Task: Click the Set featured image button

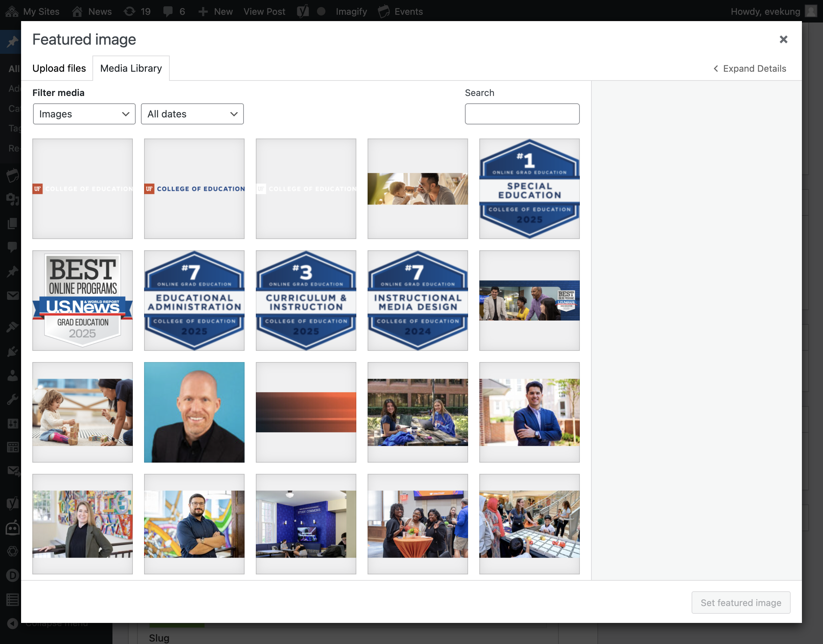Action: tap(740, 603)
